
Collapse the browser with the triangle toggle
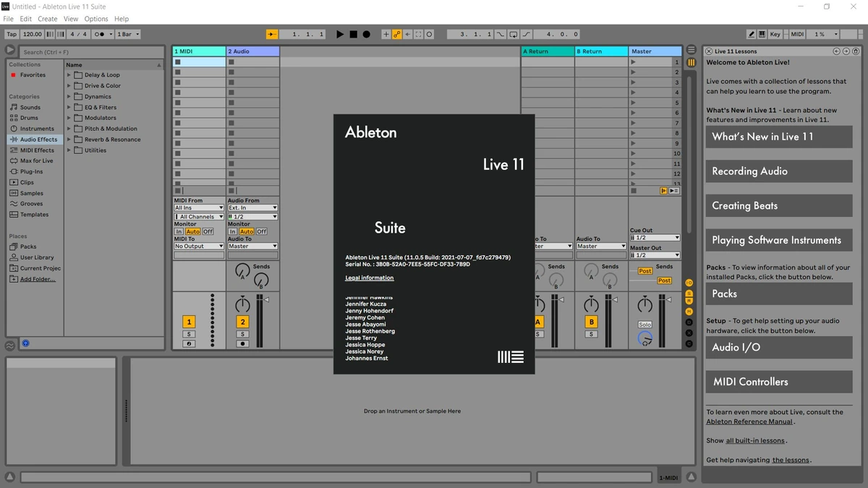tap(9, 50)
